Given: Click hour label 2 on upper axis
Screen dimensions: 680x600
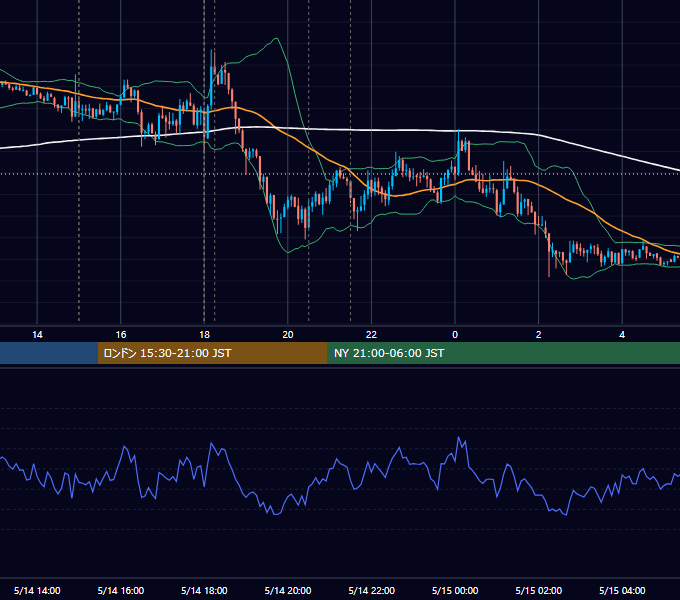Looking at the screenshot, I should tap(539, 335).
